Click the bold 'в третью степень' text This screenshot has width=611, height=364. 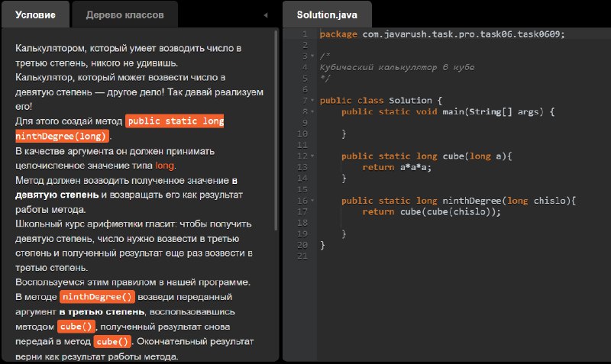[x=102, y=312]
